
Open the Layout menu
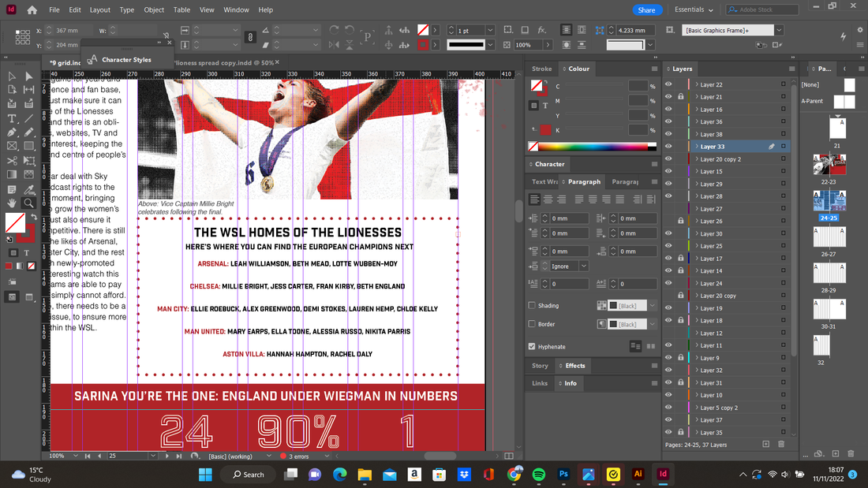tap(100, 10)
